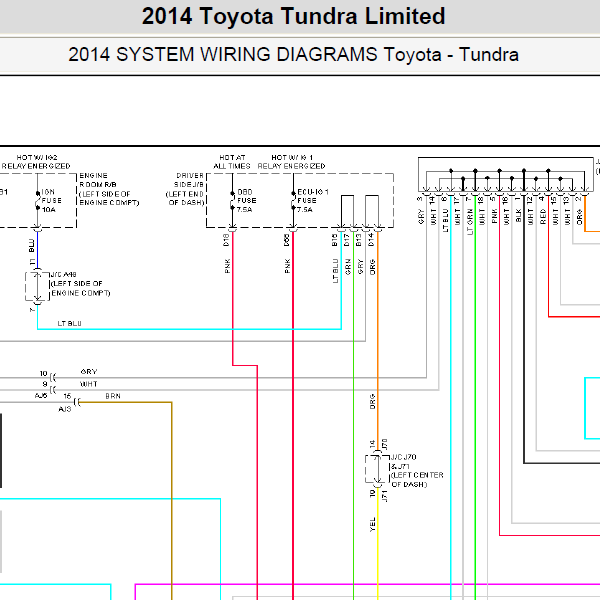Click the 'RED' label at connector pin 4
Screen dimensions: 600x600
(543, 216)
